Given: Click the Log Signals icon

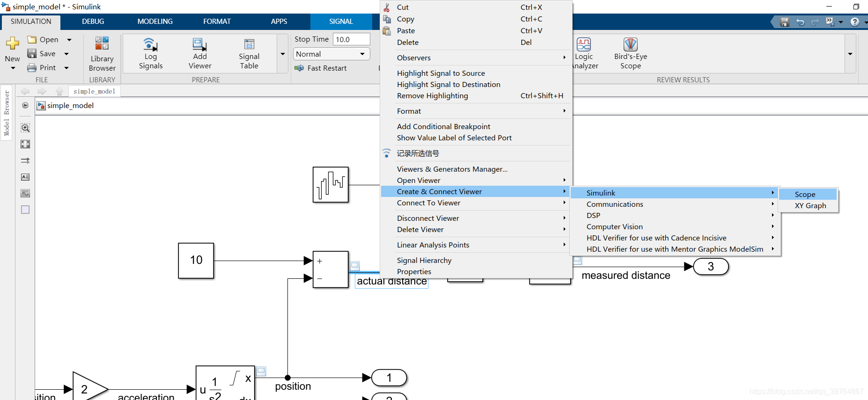Looking at the screenshot, I should [x=150, y=45].
